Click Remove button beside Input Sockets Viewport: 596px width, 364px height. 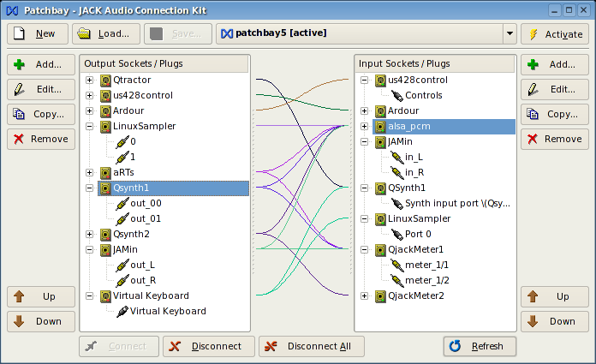(555, 140)
